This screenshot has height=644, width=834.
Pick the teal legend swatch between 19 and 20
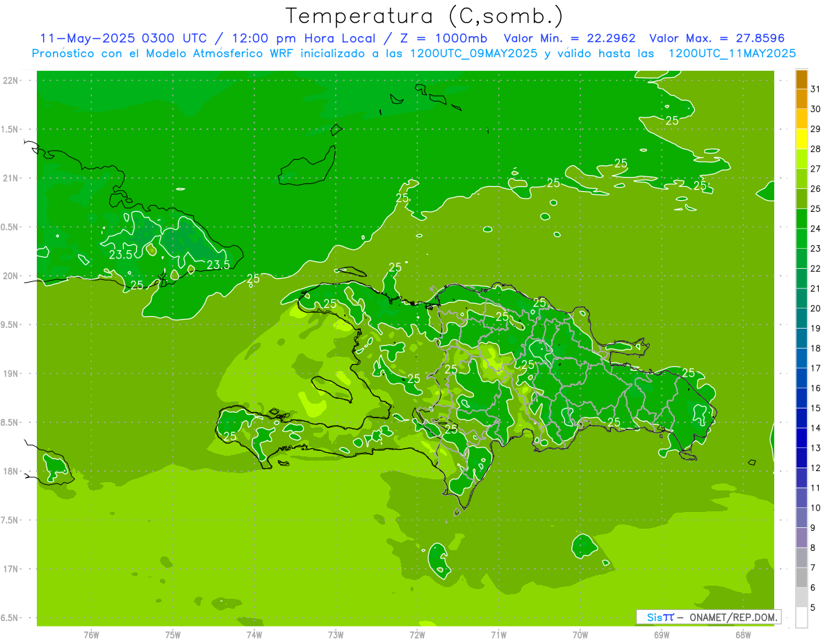tap(801, 319)
